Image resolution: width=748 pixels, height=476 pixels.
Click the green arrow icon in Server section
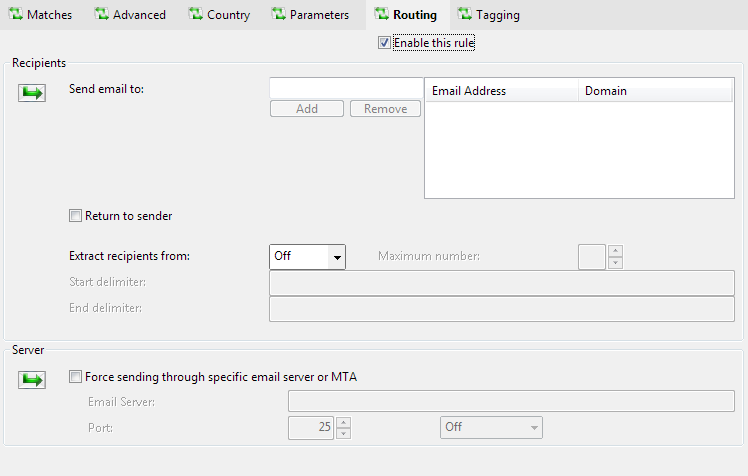click(32, 379)
